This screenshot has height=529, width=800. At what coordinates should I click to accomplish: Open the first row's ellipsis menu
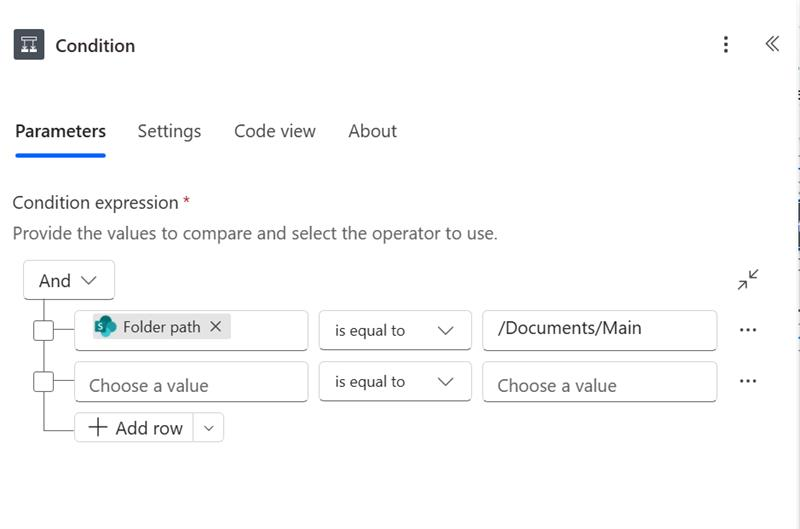pos(748,330)
